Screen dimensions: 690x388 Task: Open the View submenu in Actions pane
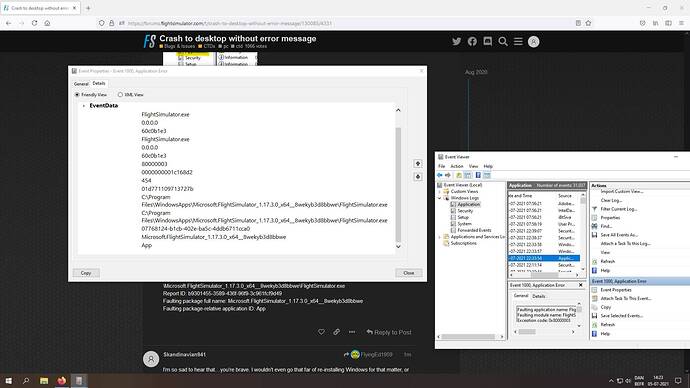(606, 252)
